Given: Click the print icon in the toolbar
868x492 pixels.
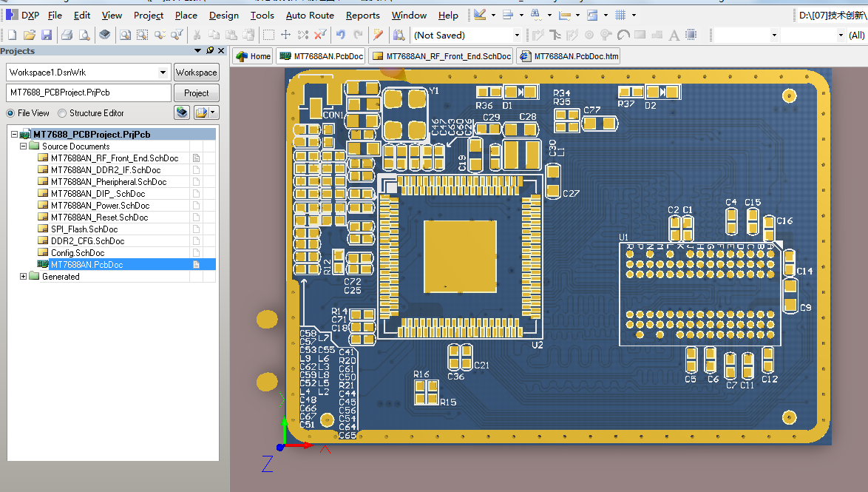Looking at the screenshot, I should pyautogui.click(x=67, y=35).
